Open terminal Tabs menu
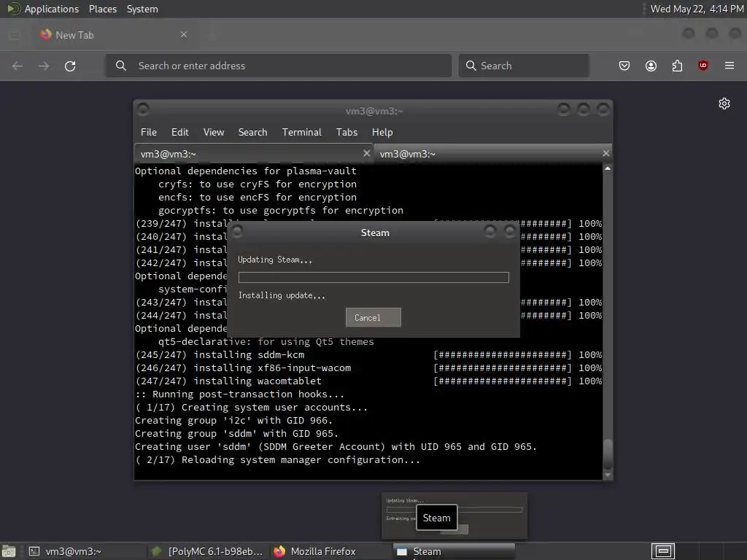Image resolution: width=747 pixels, height=560 pixels. (x=347, y=133)
